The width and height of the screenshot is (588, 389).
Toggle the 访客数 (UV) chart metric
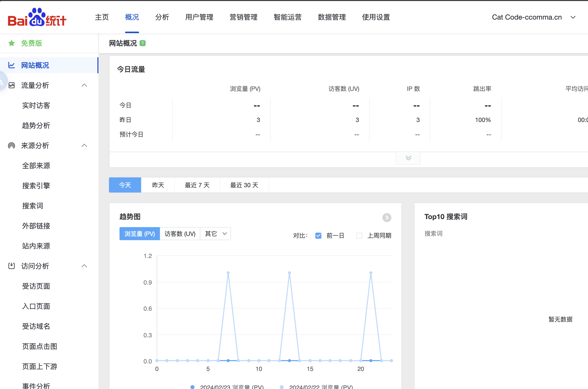(180, 234)
